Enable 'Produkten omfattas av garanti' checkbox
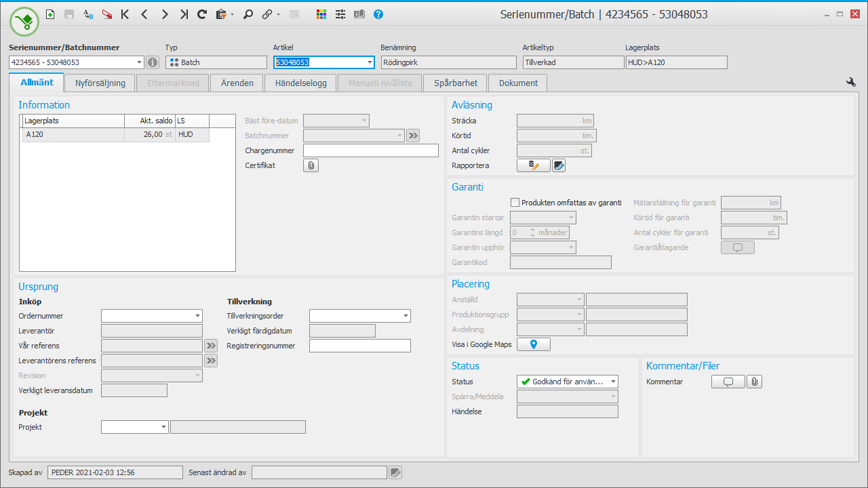 pos(515,203)
